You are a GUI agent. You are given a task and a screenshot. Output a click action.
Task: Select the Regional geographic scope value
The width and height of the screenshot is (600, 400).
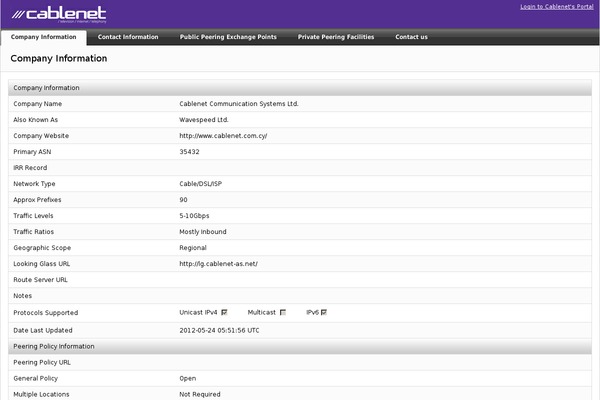click(x=193, y=248)
